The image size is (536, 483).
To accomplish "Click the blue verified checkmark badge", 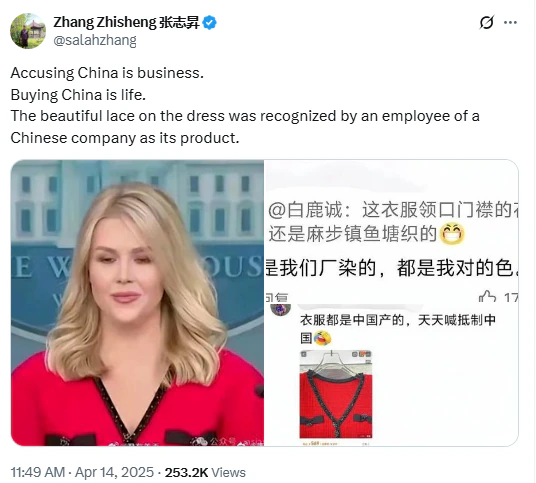I will point(210,23).
